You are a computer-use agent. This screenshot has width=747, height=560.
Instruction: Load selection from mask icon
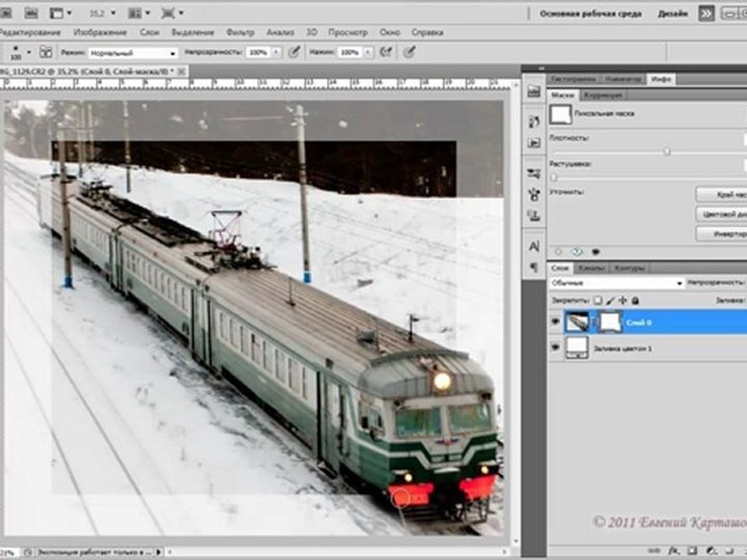(x=559, y=252)
